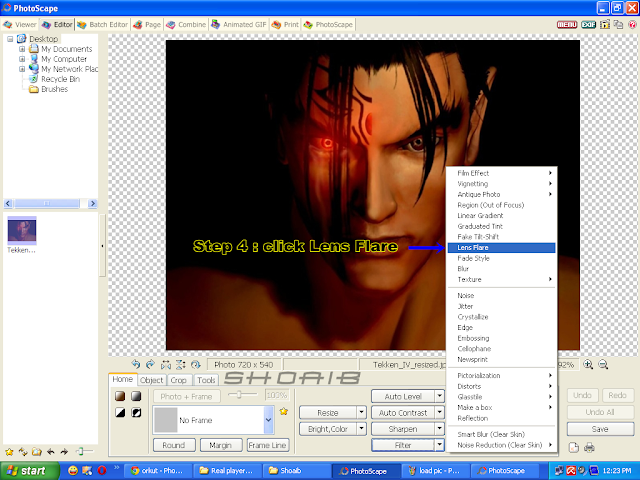Image resolution: width=640 pixels, height=480 pixels.
Task: Expand the My Computer tree node
Action: (x=22, y=59)
